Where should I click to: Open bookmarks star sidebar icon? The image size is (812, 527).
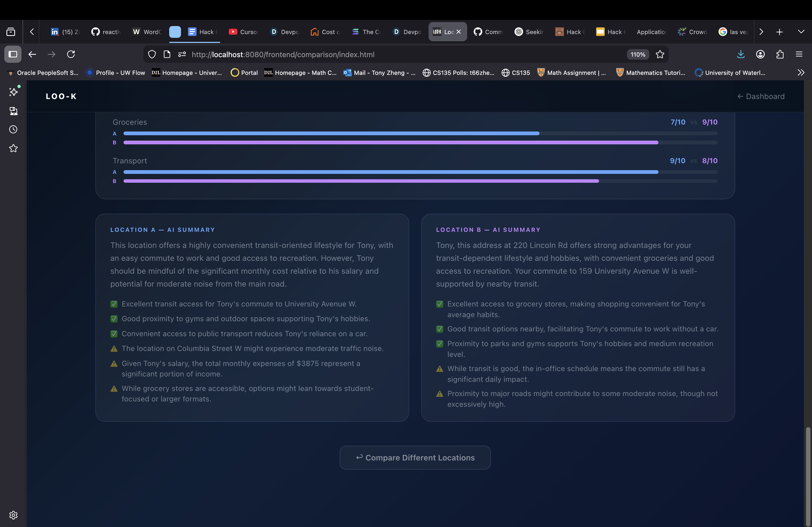pyautogui.click(x=13, y=148)
